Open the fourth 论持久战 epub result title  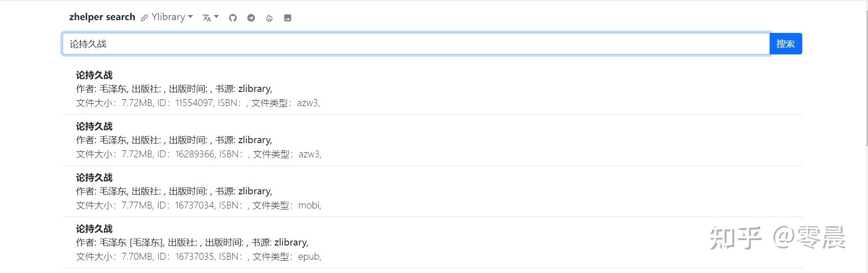94,229
